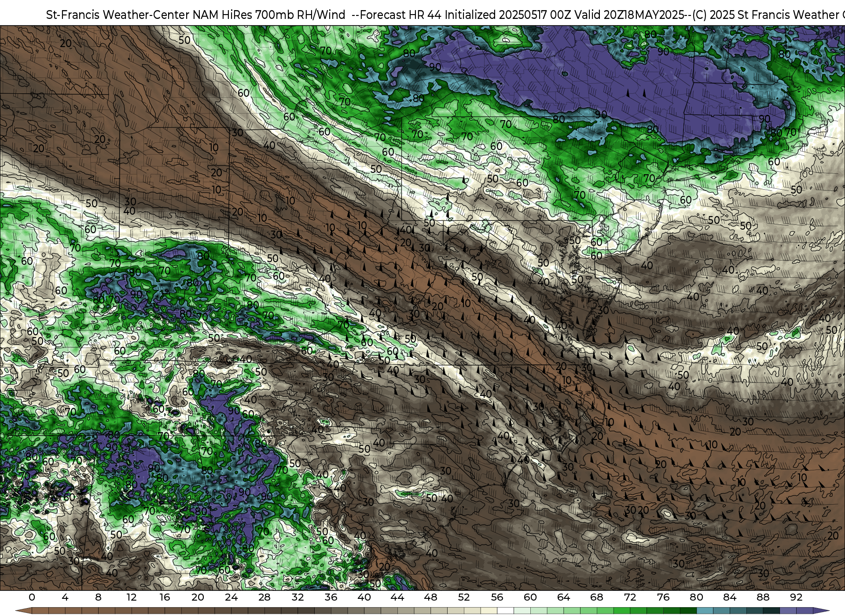Screen dimensions: 845x616
Task: Click the color scale label "32"
Action: coord(298,597)
